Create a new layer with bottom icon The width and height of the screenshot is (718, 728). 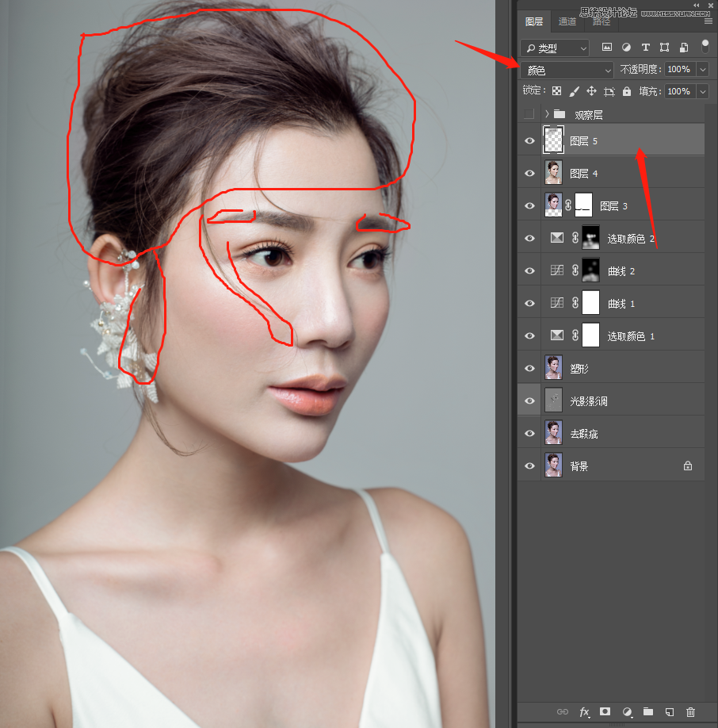pyautogui.click(x=670, y=712)
